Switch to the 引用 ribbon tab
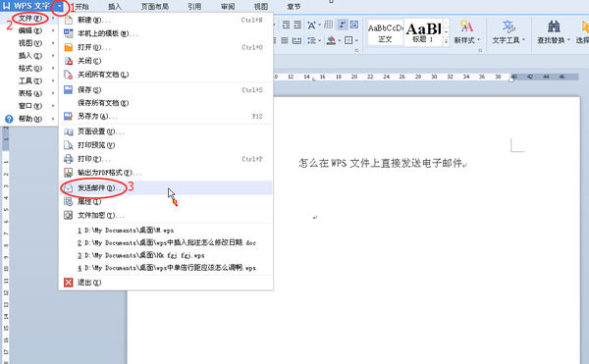589x364 pixels. 194,7
